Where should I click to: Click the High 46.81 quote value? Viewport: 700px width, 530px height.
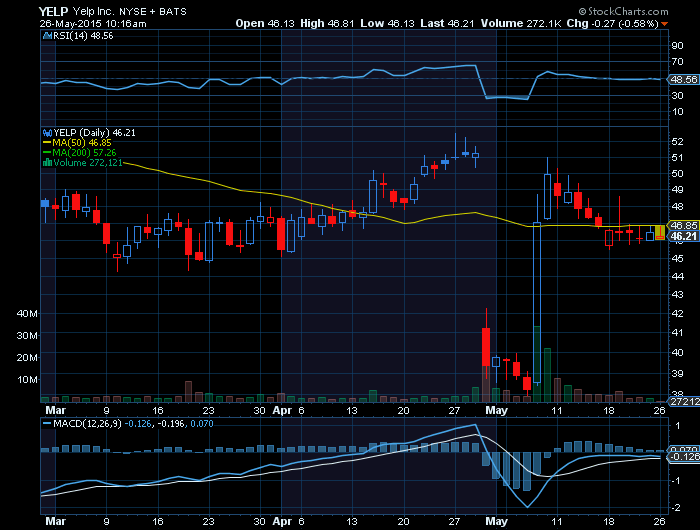[327, 23]
